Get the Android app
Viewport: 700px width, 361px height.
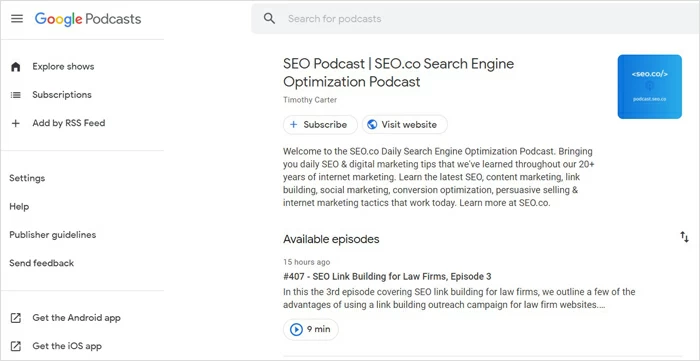76,318
